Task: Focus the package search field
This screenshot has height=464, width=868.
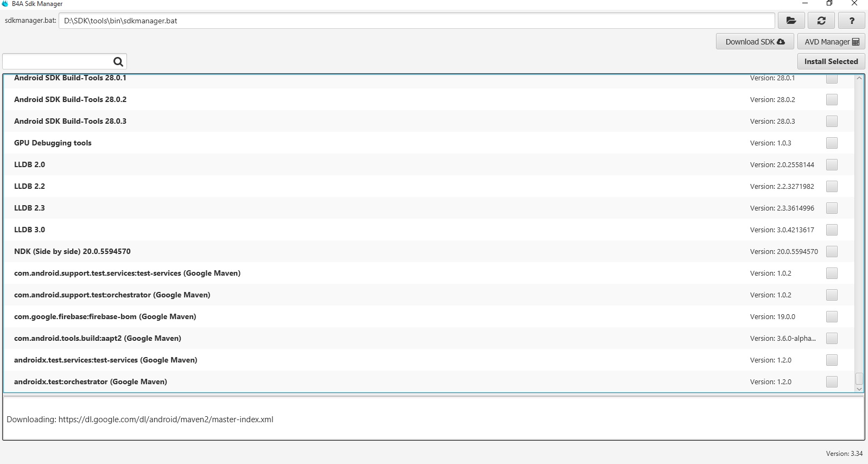Action: click(57, 61)
